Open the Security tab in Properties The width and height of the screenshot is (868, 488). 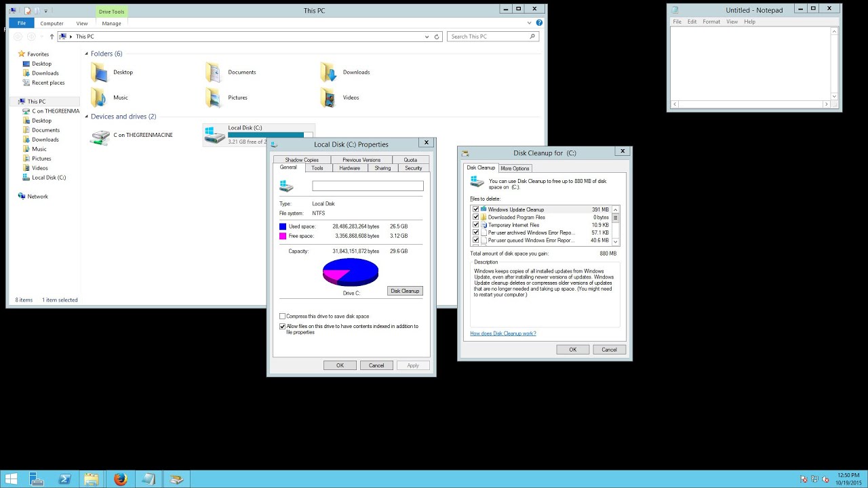point(414,168)
